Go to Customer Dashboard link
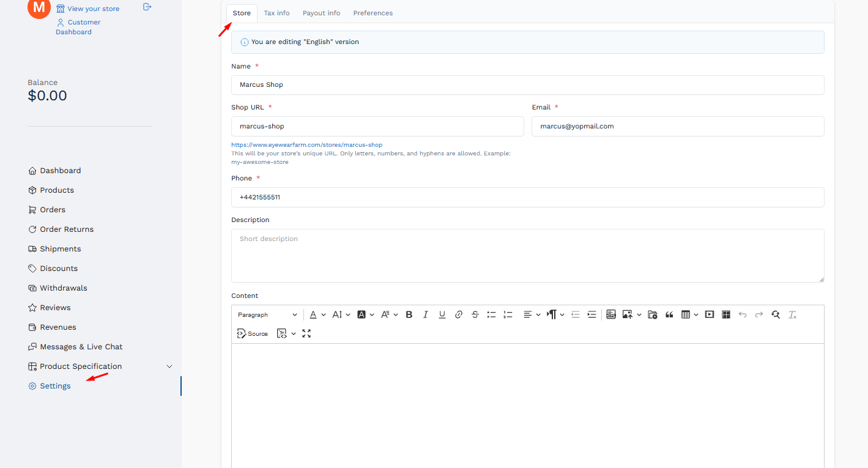The image size is (868, 468). pos(78,27)
